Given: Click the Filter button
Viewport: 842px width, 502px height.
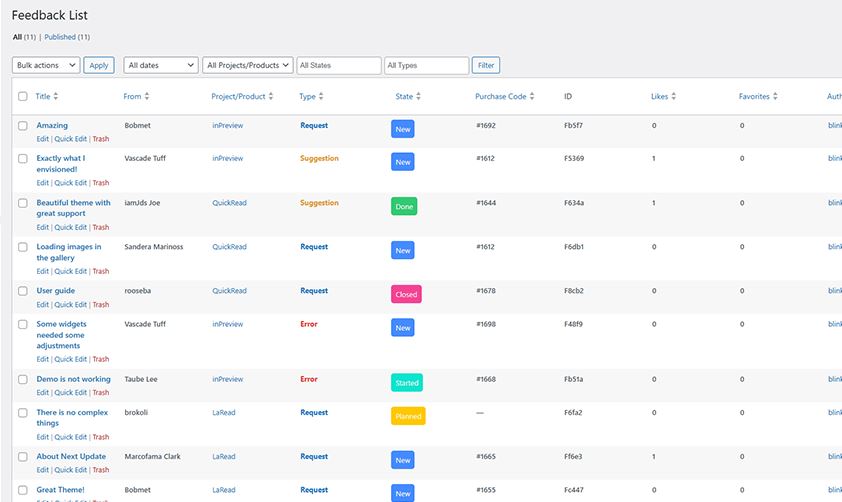Looking at the screenshot, I should pyautogui.click(x=486, y=66).
